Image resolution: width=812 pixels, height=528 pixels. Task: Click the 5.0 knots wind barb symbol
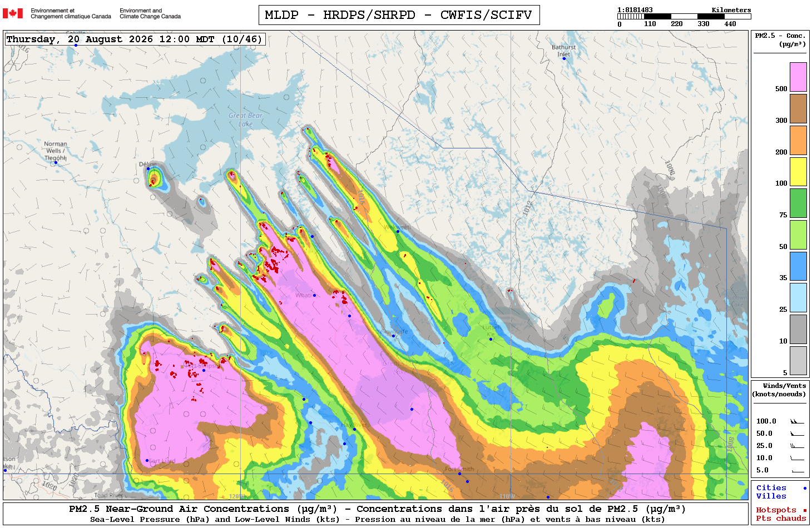pyautogui.click(x=797, y=470)
